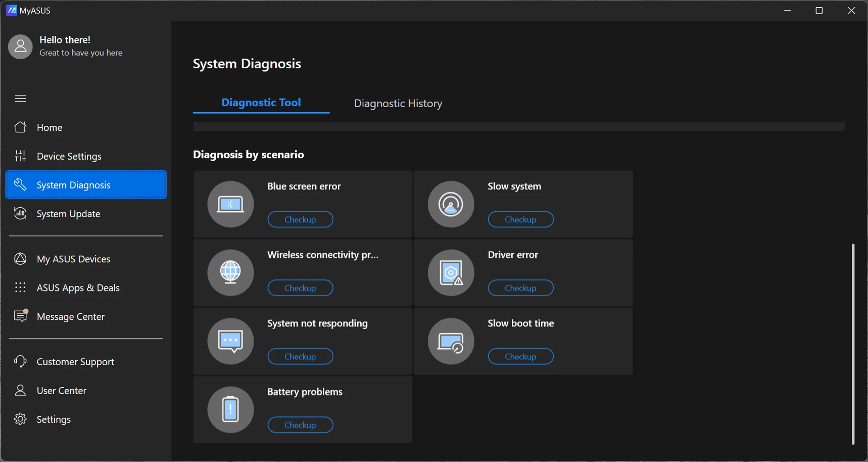This screenshot has height=462, width=868.
Task: Click the 'Blue screen error' title text
Action: tap(304, 186)
